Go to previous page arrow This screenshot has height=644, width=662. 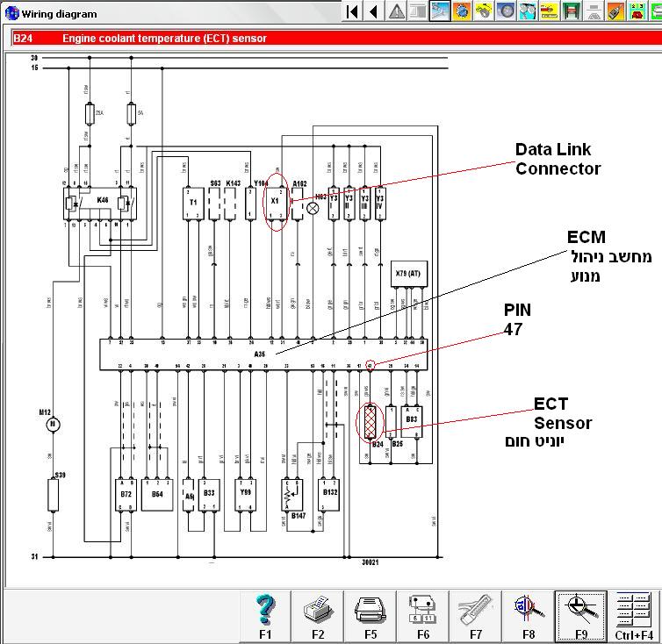click(x=374, y=11)
